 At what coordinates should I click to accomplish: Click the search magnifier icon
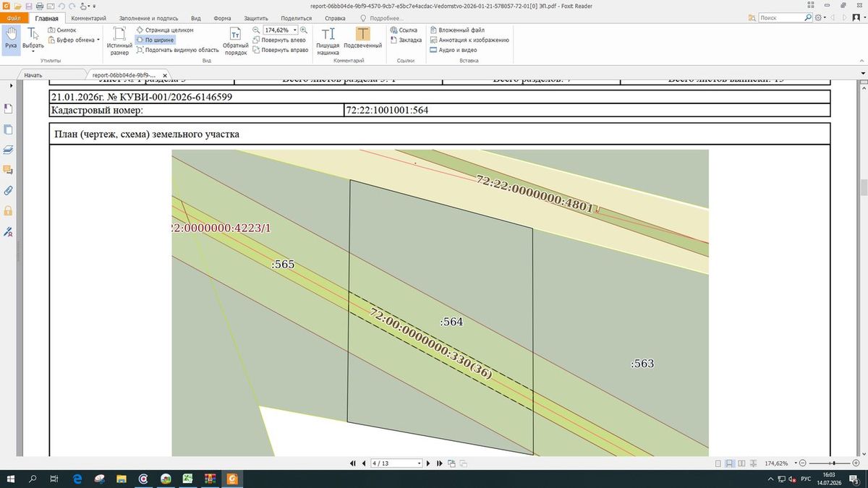coord(808,17)
